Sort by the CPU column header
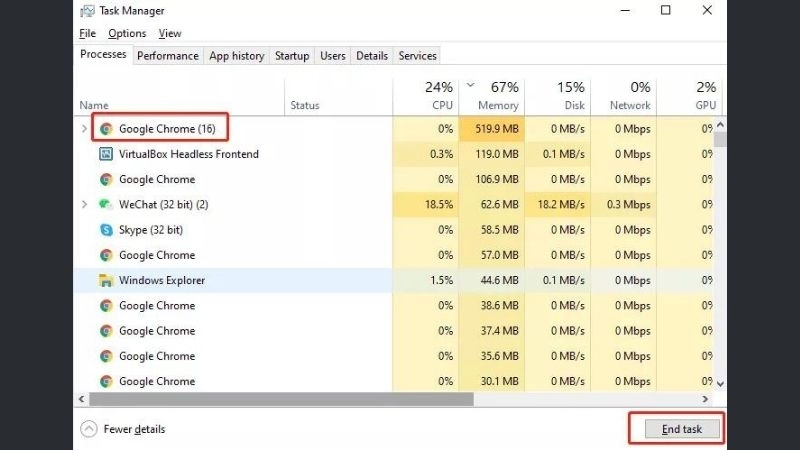The height and width of the screenshot is (450, 800). (426, 97)
